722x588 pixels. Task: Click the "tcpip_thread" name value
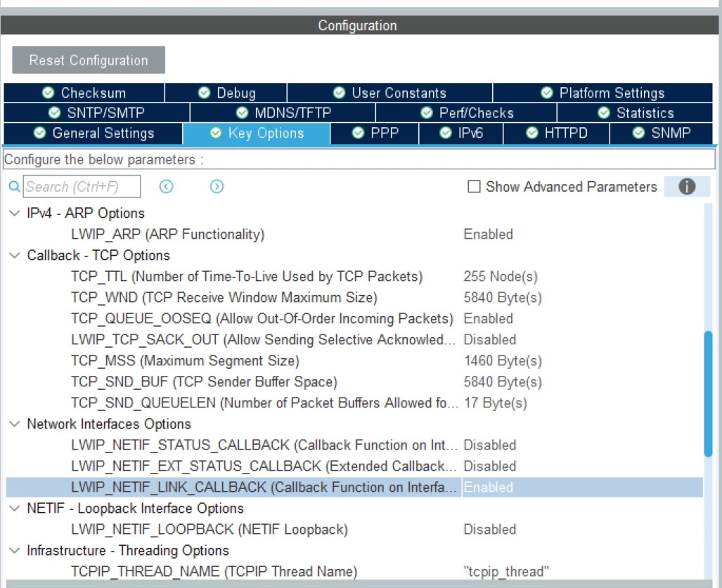click(506, 571)
